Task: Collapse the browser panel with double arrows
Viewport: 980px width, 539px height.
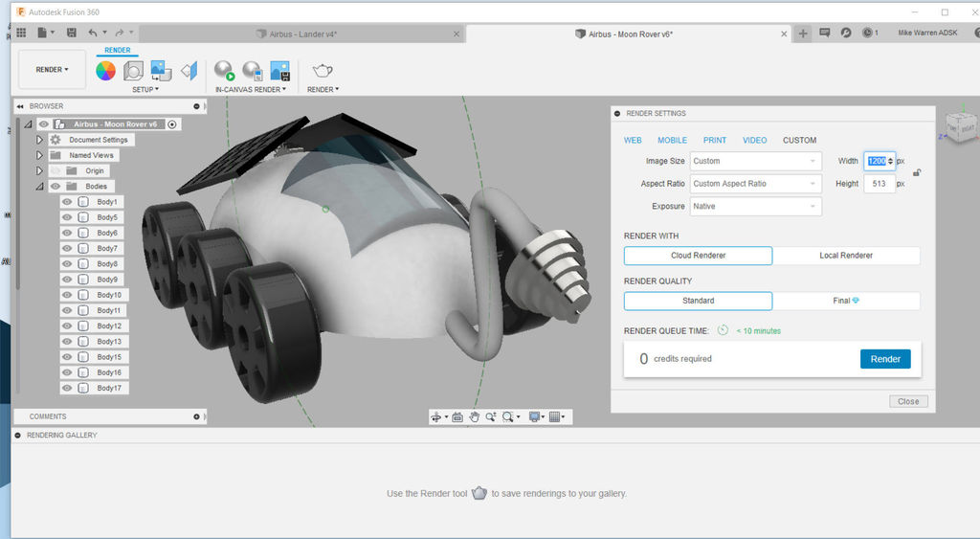Action: tap(20, 106)
